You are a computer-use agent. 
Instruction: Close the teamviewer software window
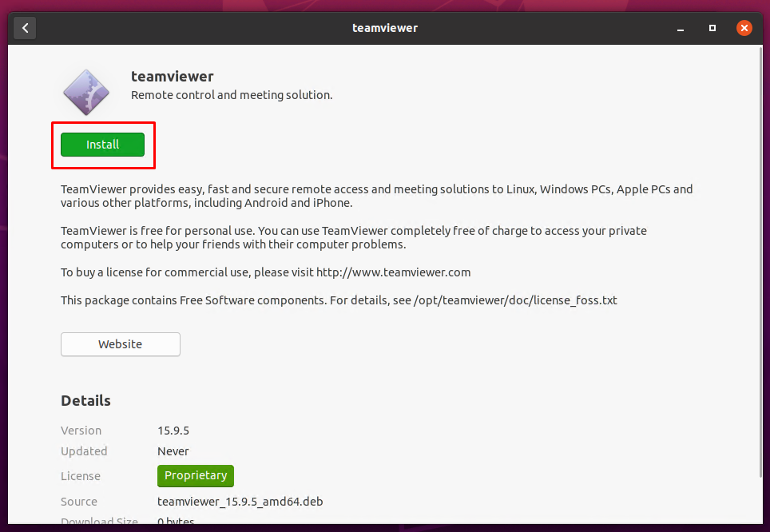(x=744, y=28)
